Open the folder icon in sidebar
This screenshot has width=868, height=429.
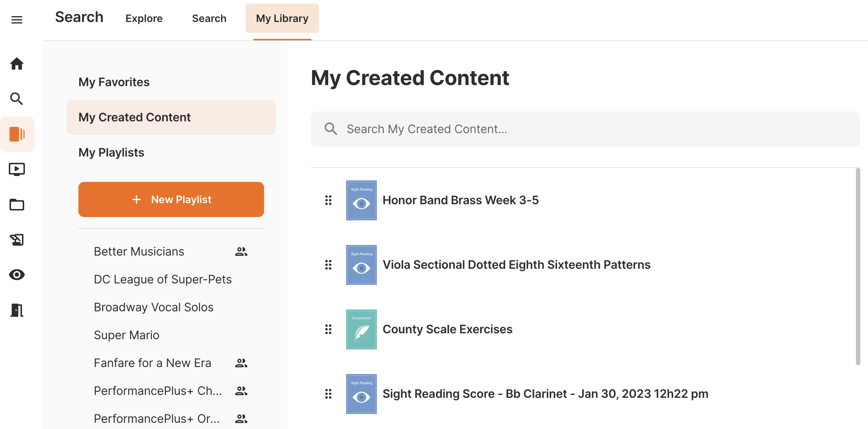pos(17,205)
